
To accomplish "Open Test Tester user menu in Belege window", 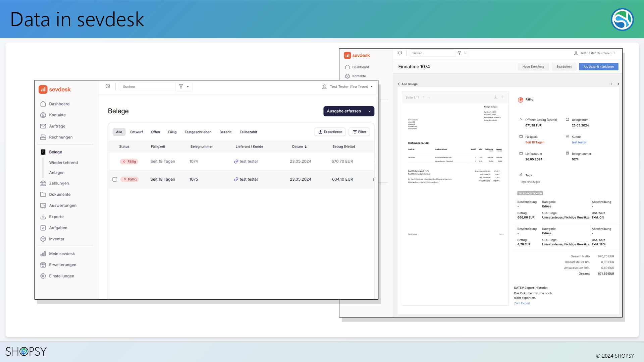I will (x=347, y=86).
